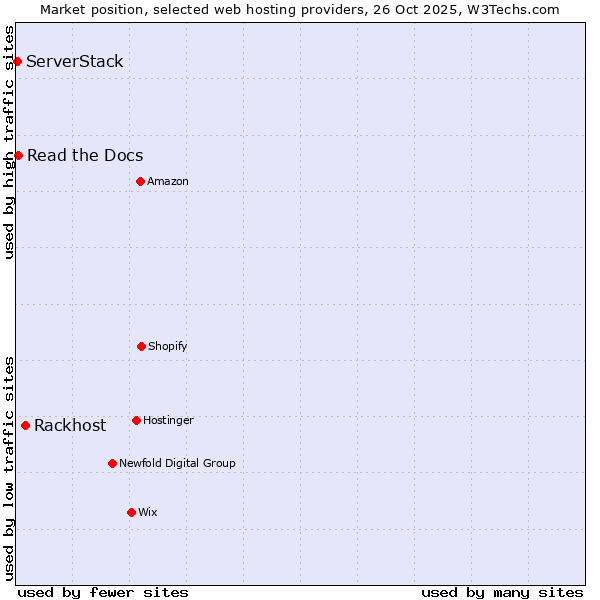Select the Shopify red diamond marker

click(x=141, y=346)
